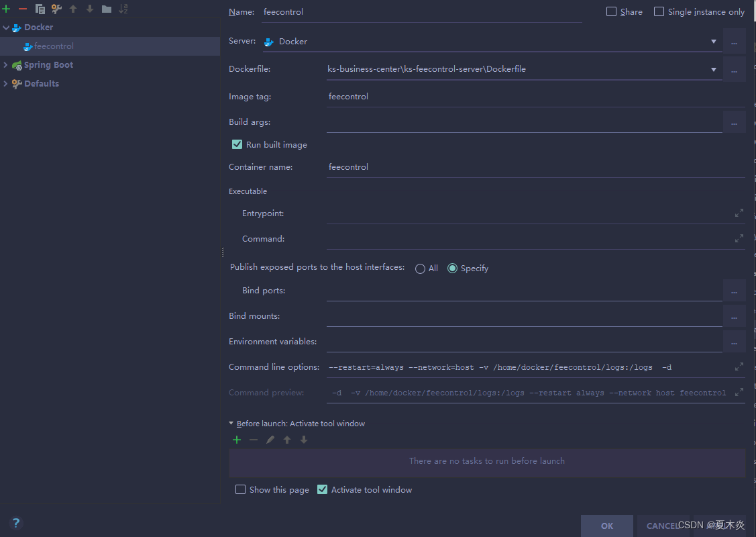
Task: Uncheck Run built image
Action: [237, 144]
